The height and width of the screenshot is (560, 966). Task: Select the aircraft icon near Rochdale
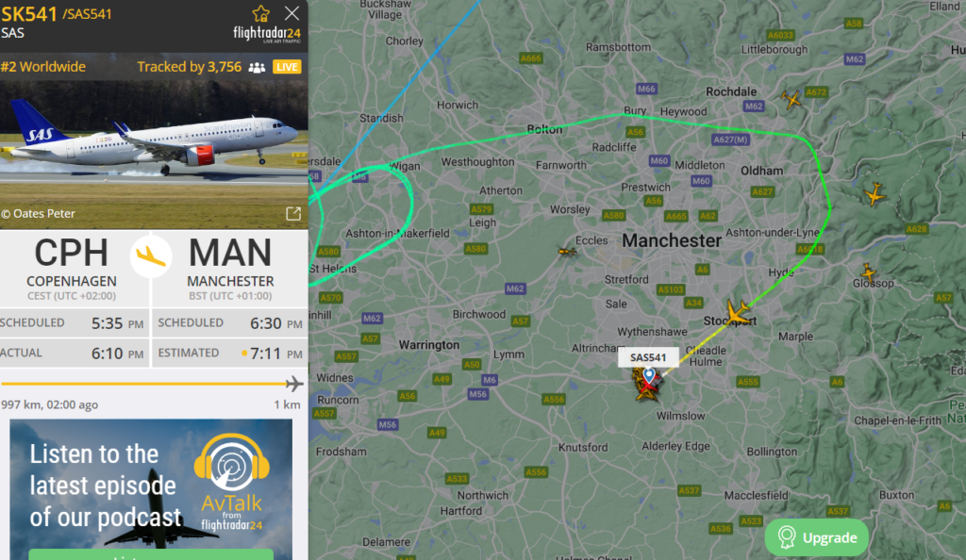pyautogui.click(x=791, y=98)
